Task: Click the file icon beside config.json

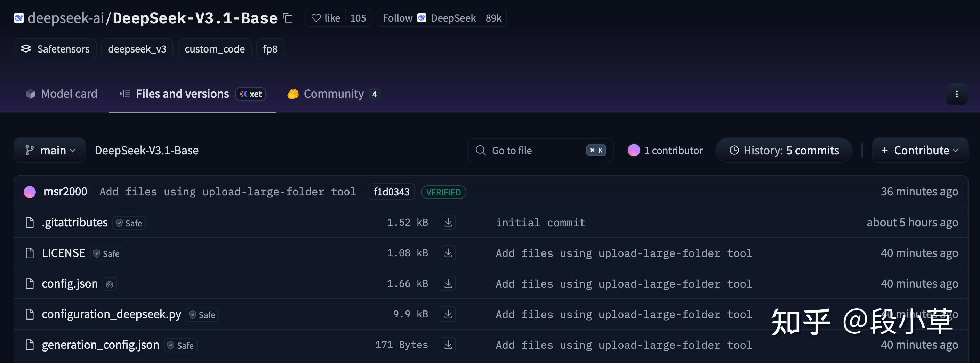Action: pyautogui.click(x=30, y=283)
